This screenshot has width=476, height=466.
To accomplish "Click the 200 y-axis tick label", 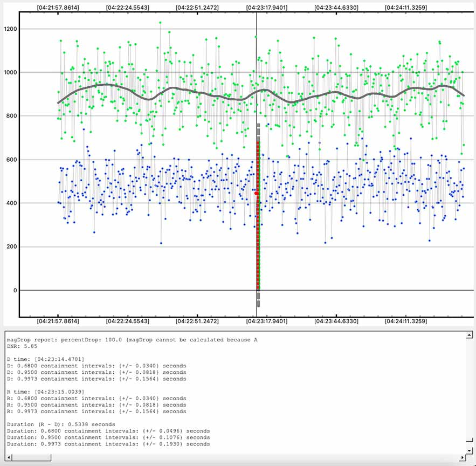I will click(11, 246).
